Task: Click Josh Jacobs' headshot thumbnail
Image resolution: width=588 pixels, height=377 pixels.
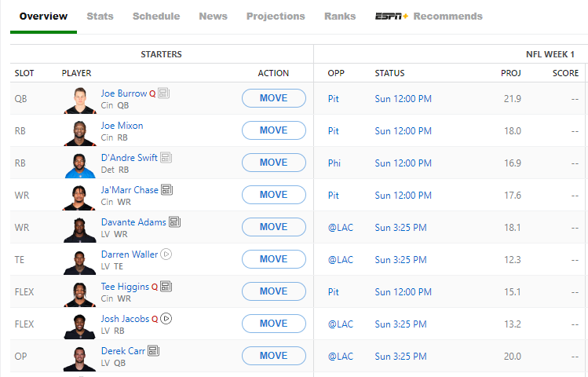Action: point(80,324)
